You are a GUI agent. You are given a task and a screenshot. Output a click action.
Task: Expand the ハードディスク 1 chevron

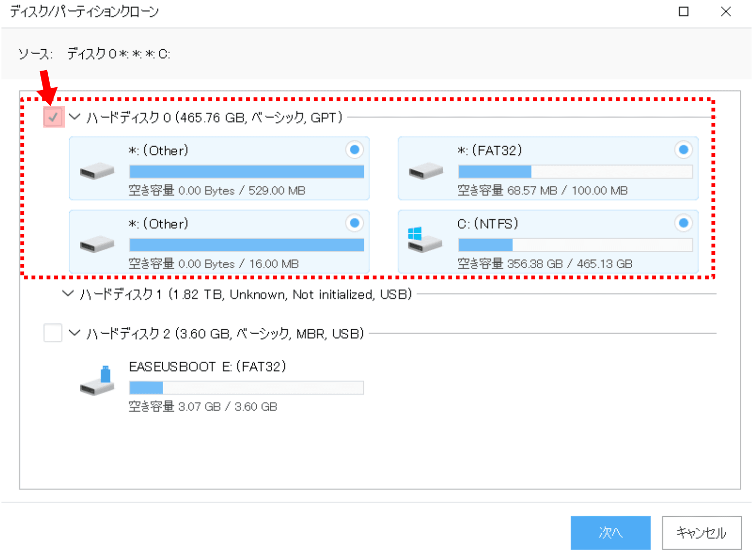pyautogui.click(x=68, y=294)
